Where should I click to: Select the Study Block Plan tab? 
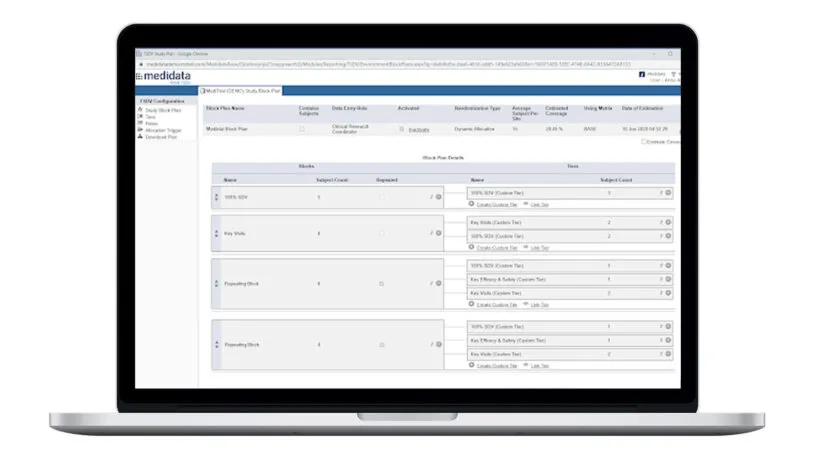[240, 91]
